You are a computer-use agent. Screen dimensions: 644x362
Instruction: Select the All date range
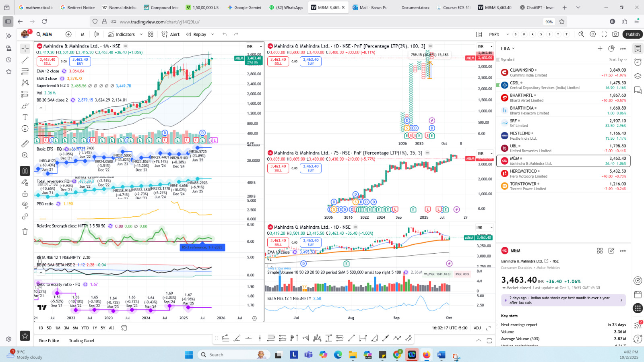coord(111,328)
